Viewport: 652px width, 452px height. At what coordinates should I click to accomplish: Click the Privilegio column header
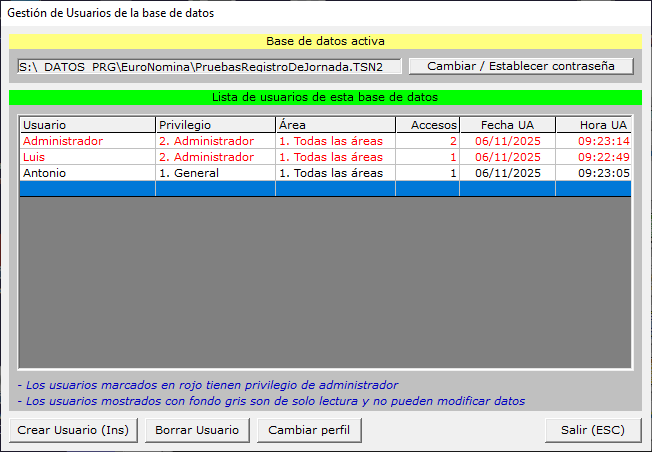coord(215,125)
